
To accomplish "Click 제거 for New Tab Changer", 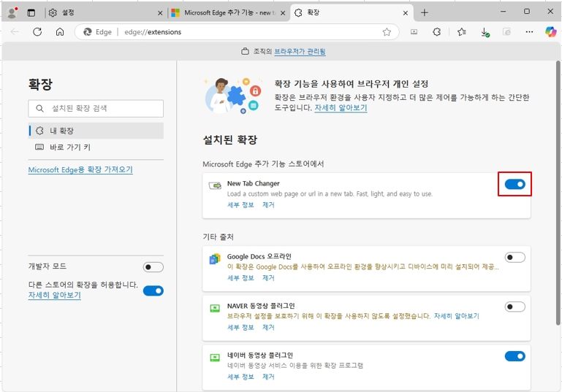I will (268, 205).
